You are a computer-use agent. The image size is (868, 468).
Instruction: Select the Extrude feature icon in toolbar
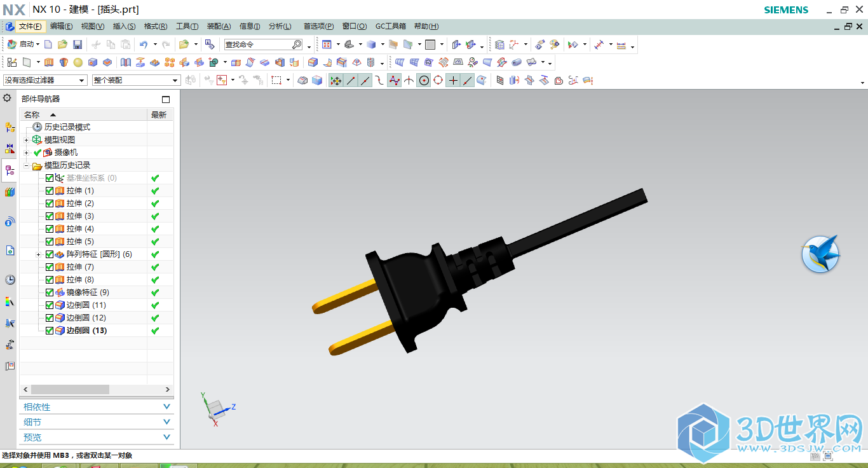coord(49,62)
